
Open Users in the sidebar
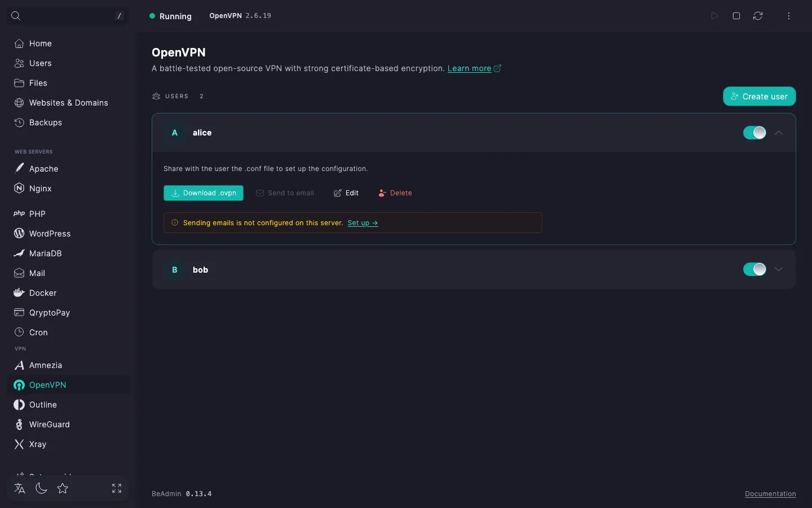68,63
